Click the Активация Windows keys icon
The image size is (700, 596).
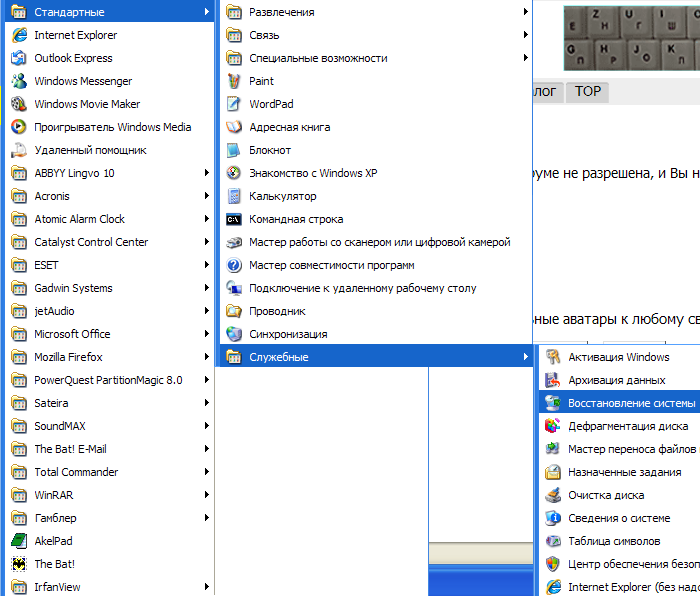click(553, 357)
